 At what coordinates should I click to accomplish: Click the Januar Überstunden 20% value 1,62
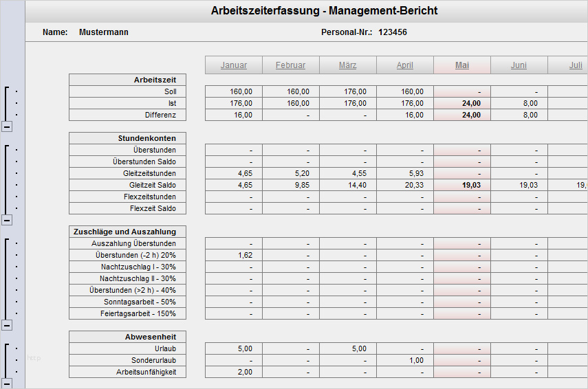[x=234, y=255]
